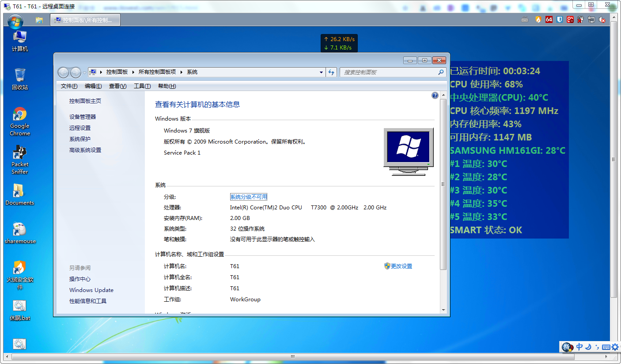Open the Windows Update link
Viewport: 621px width, 364px height.
tap(91, 290)
